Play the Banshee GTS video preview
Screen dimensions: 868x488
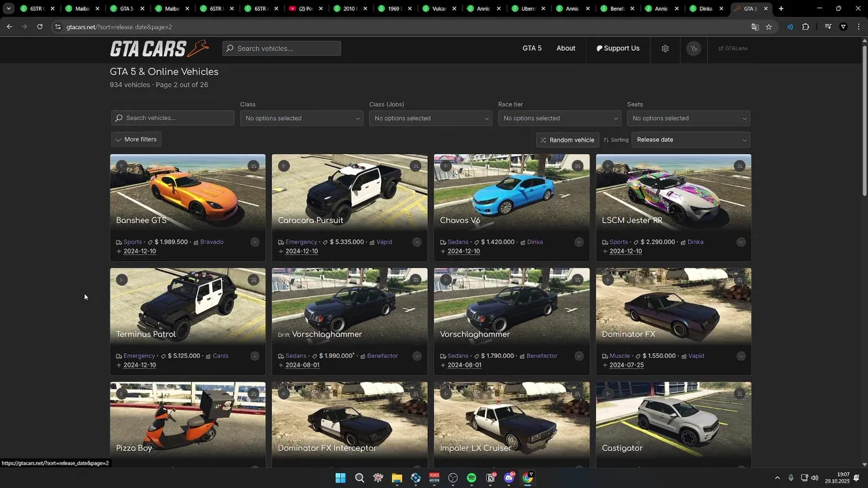[121, 166]
